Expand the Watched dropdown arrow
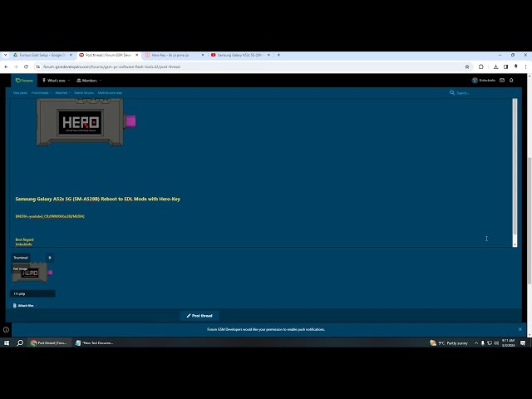The height and width of the screenshot is (399, 532). 70,93
